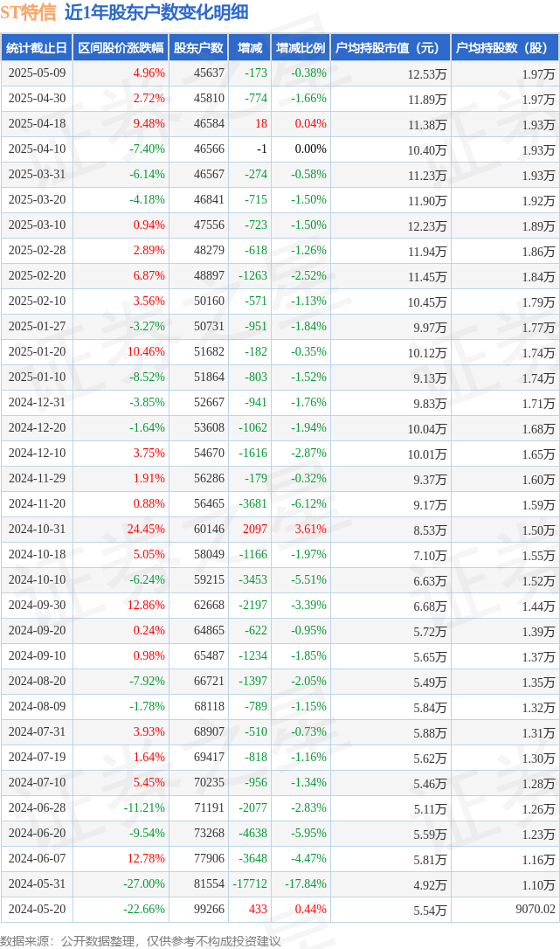Select the 2025-05-09 date cell
This screenshot has height=949, width=560.
click(x=37, y=73)
